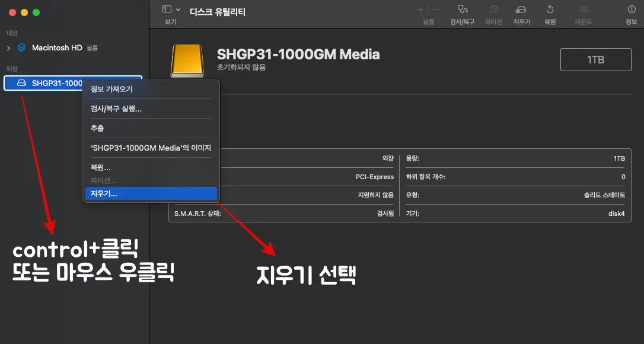The width and height of the screenshot is (644, 344).
Task: Click the remove volume minus icon
Action: click(436, 8)
